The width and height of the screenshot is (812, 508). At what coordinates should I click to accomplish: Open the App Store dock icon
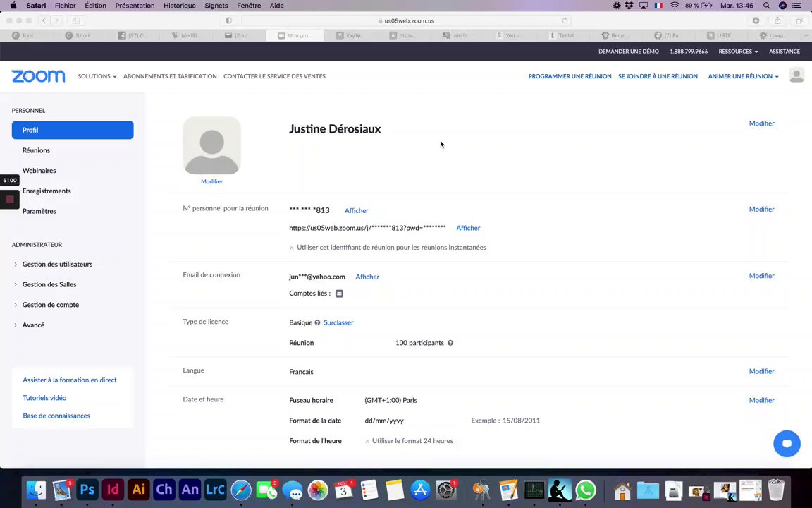[421, 490]
